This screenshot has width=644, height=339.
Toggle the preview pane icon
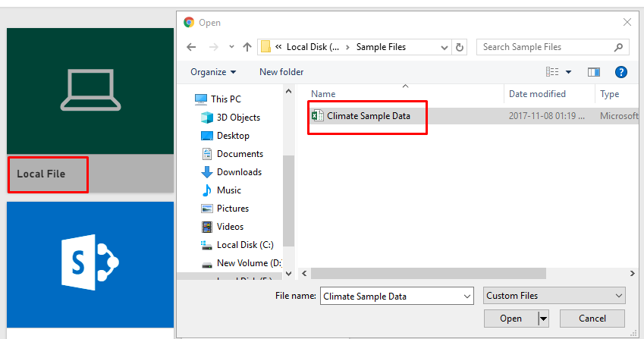[593, 72]
